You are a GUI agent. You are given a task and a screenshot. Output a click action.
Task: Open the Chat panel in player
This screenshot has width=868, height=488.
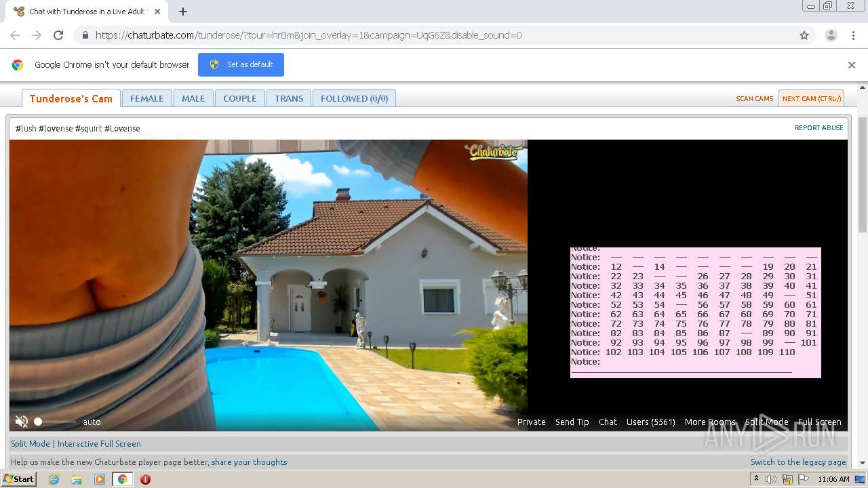608,422
